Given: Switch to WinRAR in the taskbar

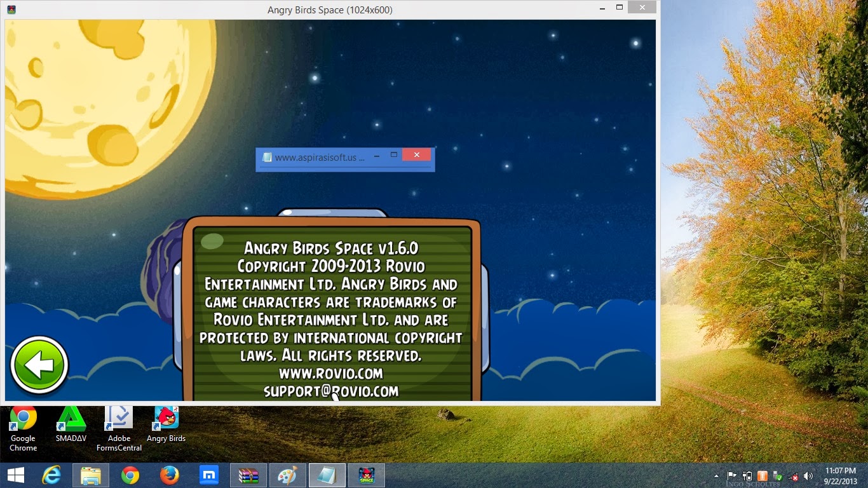Looking at the screenshot, I should [x=248, y=475].
